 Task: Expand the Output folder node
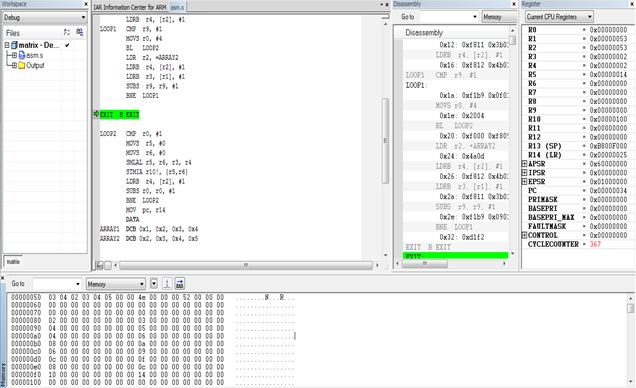coord(14,65)
